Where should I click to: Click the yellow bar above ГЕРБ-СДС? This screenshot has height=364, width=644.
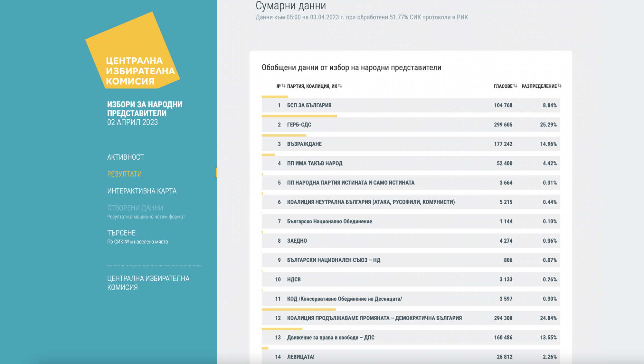(x=299, y=116)
